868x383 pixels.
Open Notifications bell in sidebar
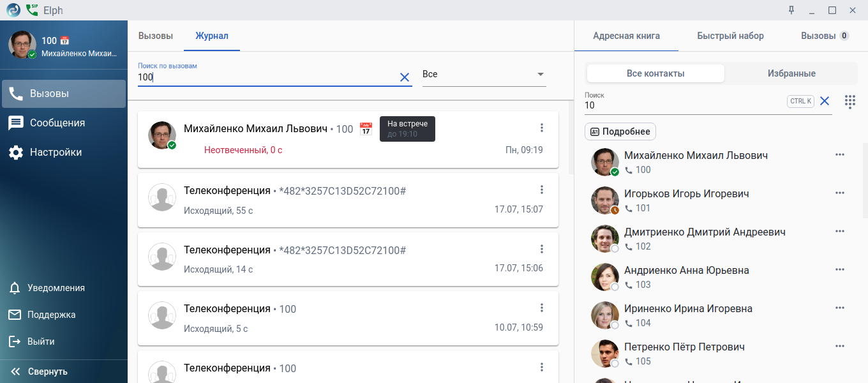click(15, 288)
